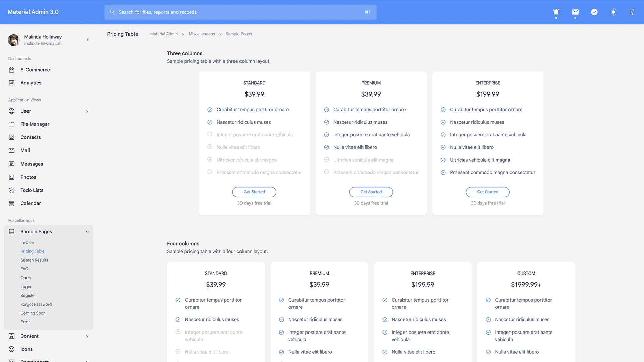Focus the search for files input
This screenshot has height=362, width=644.
pyautogui.click(x=240, y=12)
